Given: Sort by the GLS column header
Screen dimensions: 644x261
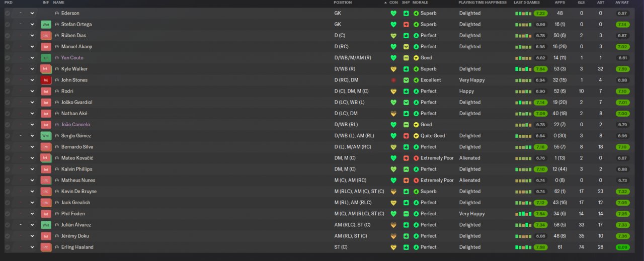Looking at the screenshot, I should click(x=581, y=3).
